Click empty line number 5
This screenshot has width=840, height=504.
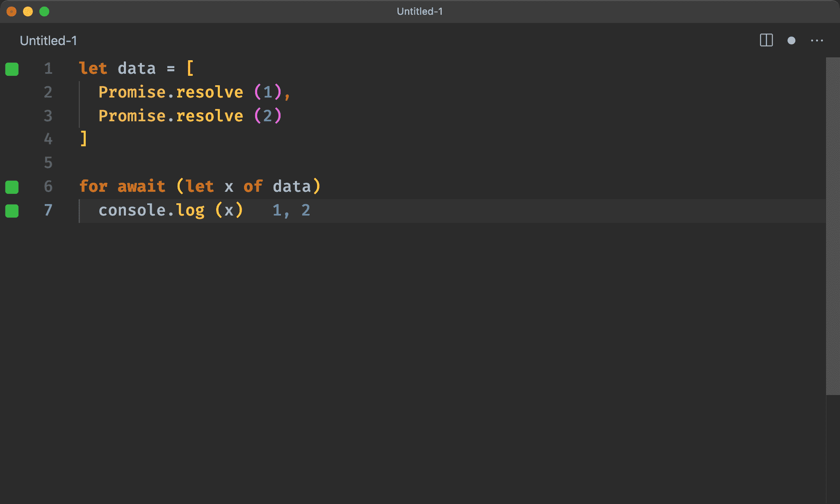pyautogui.click(x=48, y=163)
